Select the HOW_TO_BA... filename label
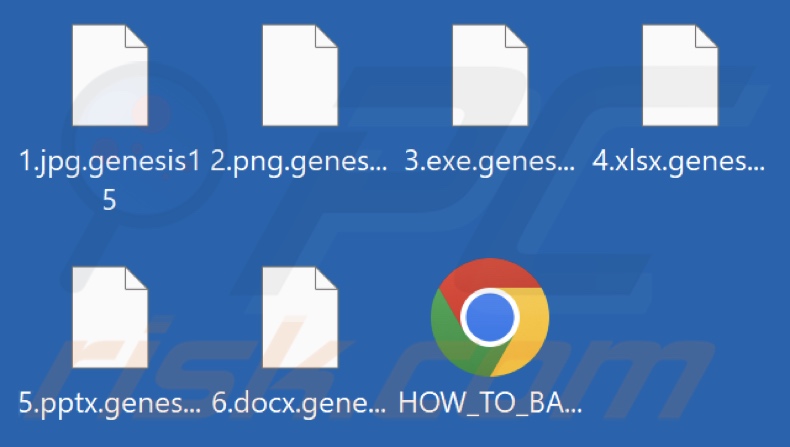 pyautogui.click(x=490, y=404)
